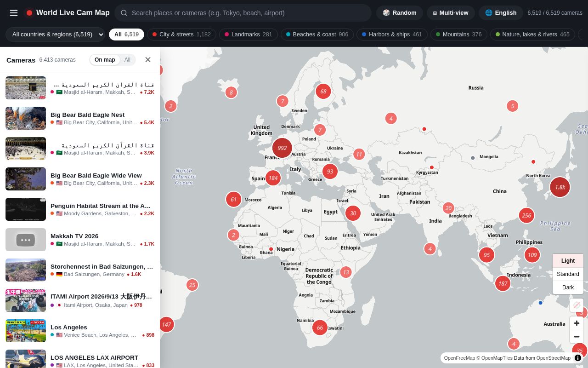Screen dimensions: 588x368
Task: Select the Standard map style
Action: point(568,274)
